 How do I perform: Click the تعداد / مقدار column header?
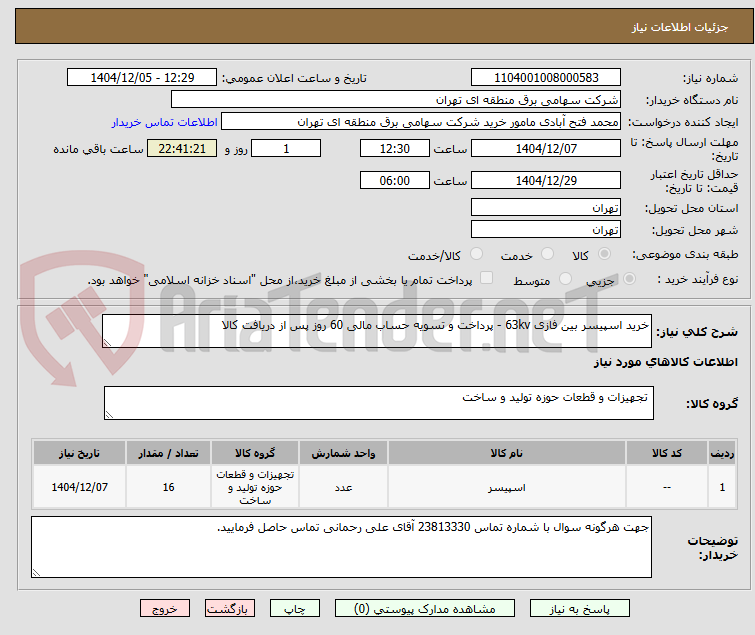[x=168, y=453]
